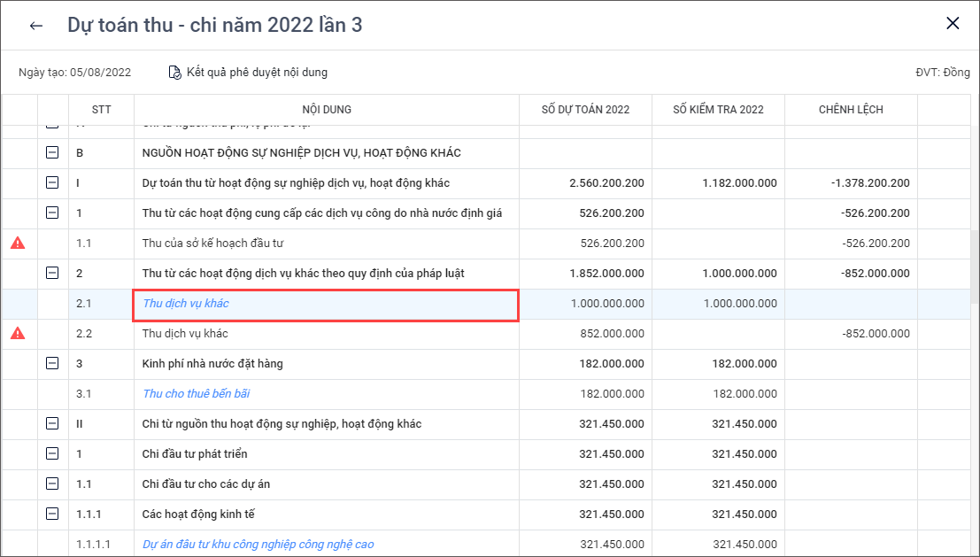The image size is (980, 557).
Task: Collapse Kinh phí nhà nước đặt hàng row
Action: [52, 364]
